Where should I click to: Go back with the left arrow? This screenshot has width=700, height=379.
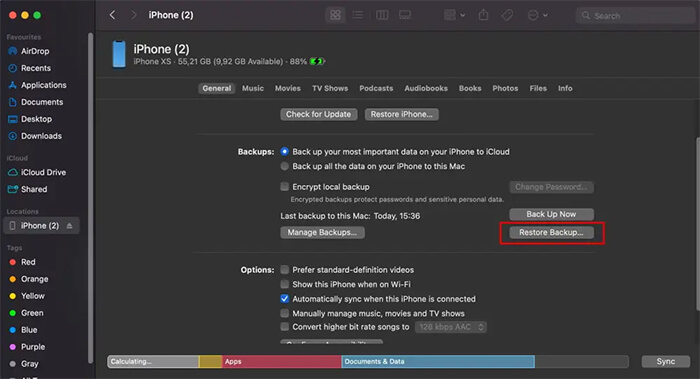point(112,15)
